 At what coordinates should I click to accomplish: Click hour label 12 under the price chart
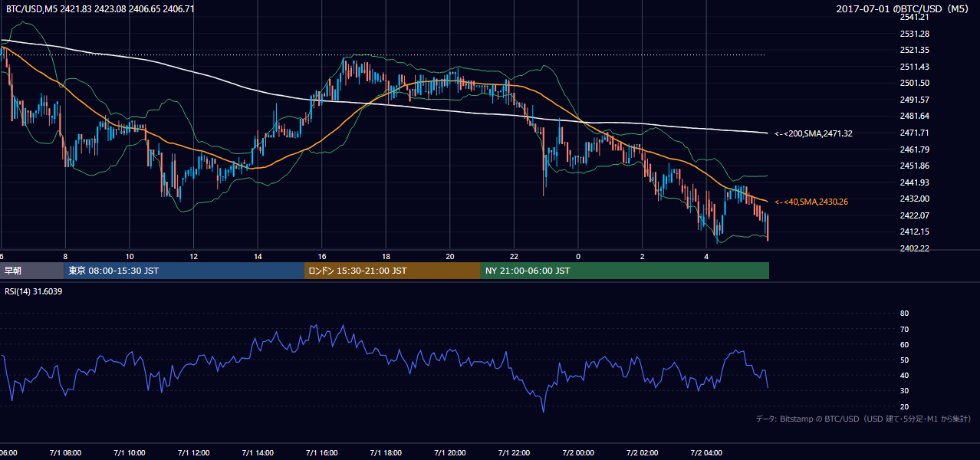pos(194,256)
